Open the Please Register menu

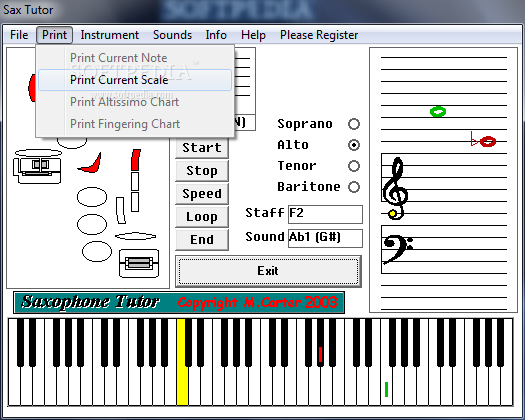pyautogui.click(x=319, y=35)
